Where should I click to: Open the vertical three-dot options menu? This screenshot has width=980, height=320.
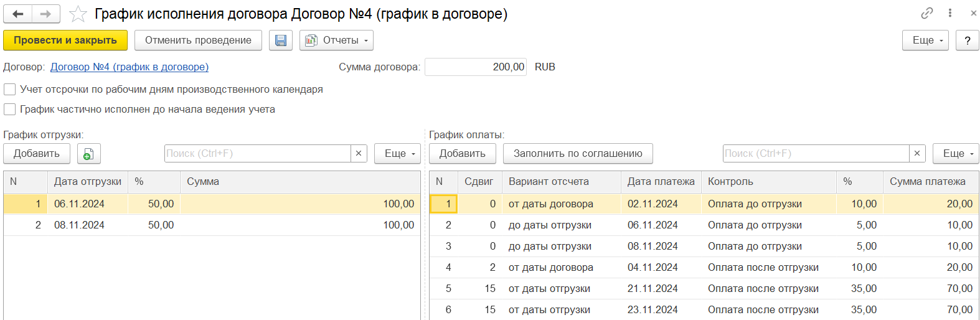(950, 13)
